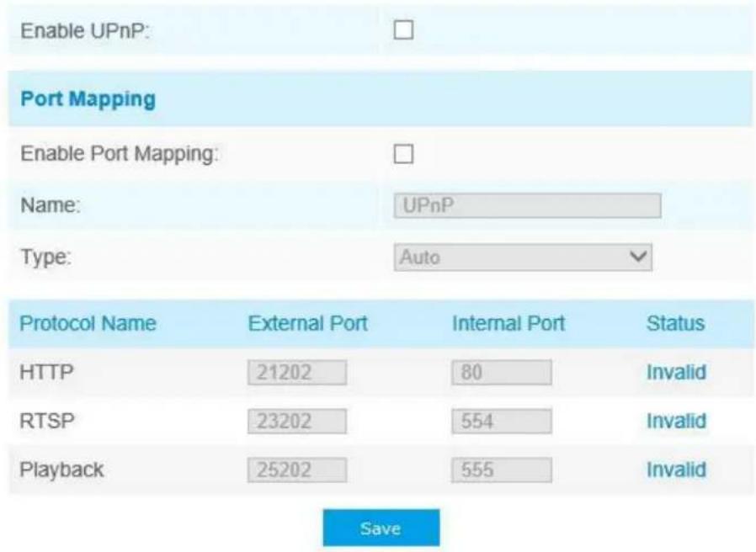Click the Name field containing UPnP
Image resolution: width=756 pixels, height=552 pixels.
[527, 206]
